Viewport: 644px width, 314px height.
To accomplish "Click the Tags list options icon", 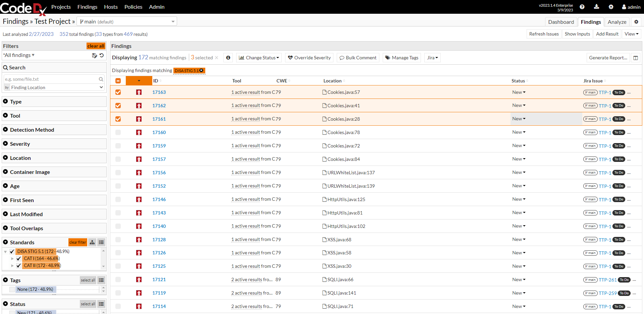I will 101,280.
